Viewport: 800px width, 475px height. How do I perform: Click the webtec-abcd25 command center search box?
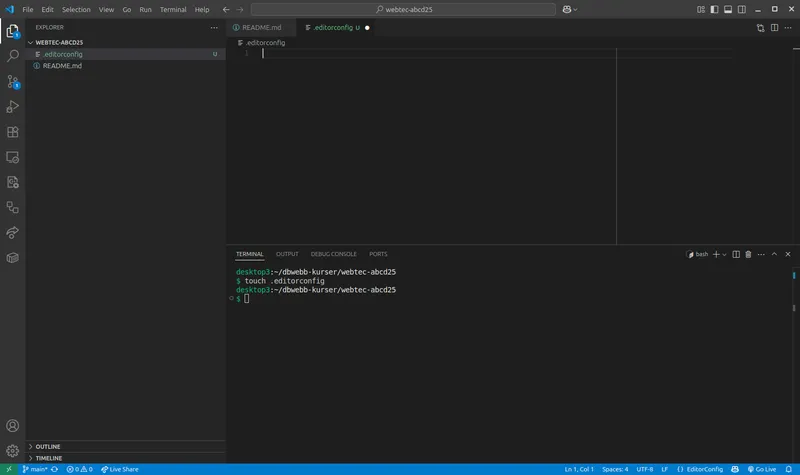click(x=403, y=9)
